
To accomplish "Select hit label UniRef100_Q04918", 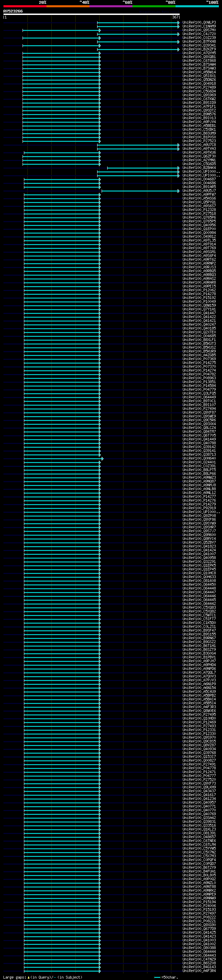I will point(199,84).
